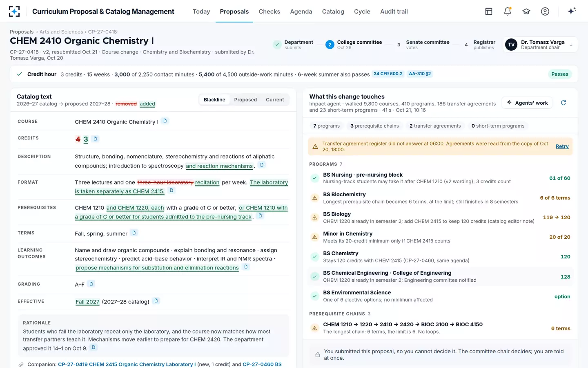The height and width of the screenshot is (368, 588).
Task: Select the Senate committee workflow step
Action: [423, 45]
